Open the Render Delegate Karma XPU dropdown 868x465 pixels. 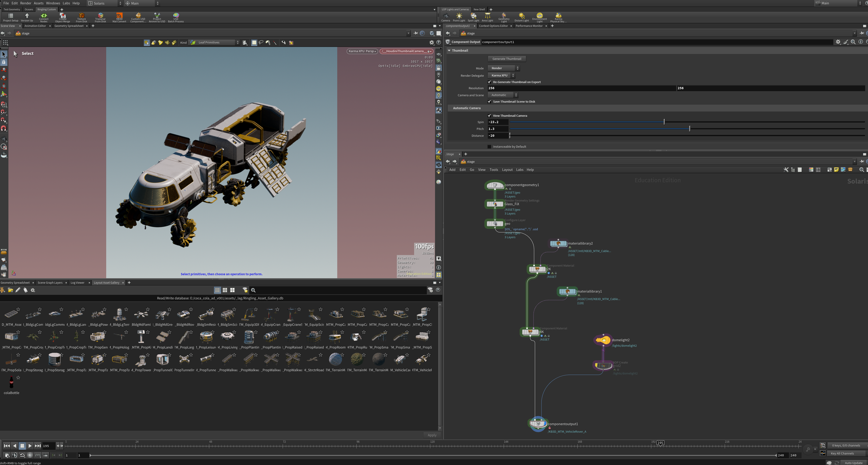click(501, 75)
